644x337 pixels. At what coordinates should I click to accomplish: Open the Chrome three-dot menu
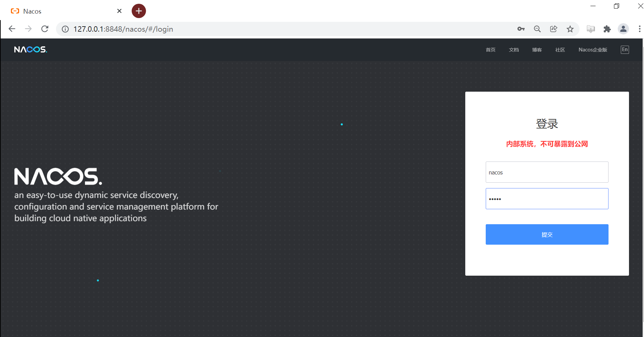click(x=640, y=29)
